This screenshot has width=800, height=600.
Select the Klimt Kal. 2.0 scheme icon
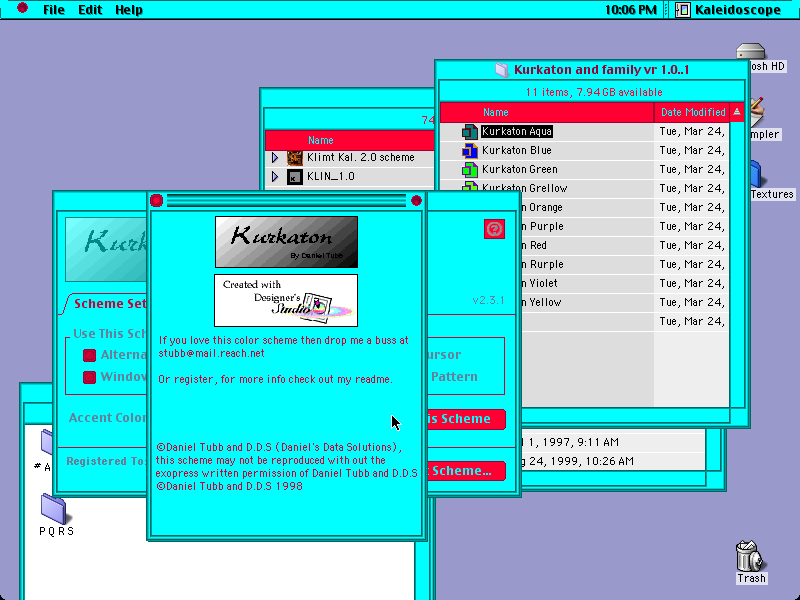(295, 158)
